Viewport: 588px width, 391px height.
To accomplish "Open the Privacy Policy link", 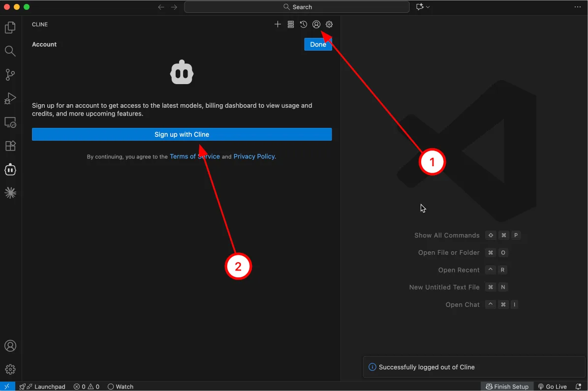I will pyautogui.click(x=254, y=156).
